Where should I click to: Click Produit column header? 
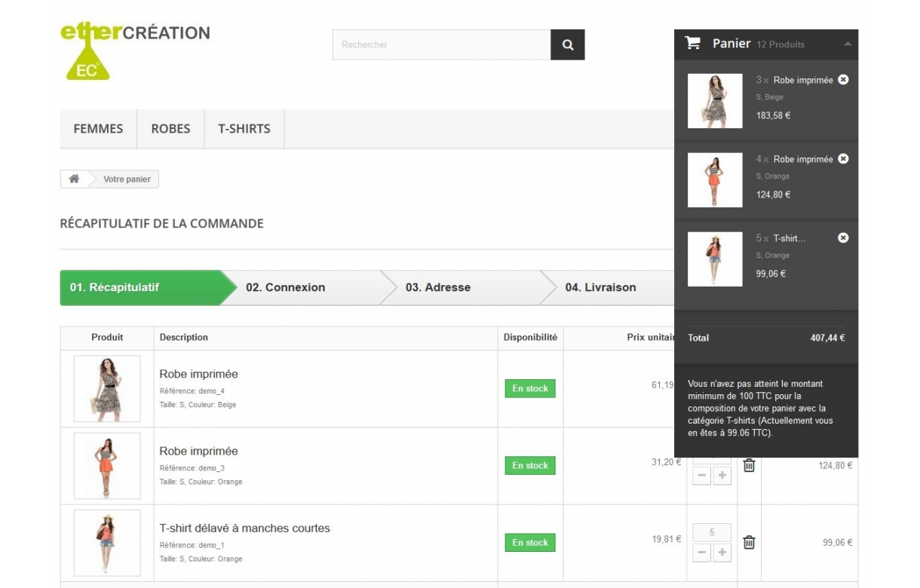click(x=107, y=338)
